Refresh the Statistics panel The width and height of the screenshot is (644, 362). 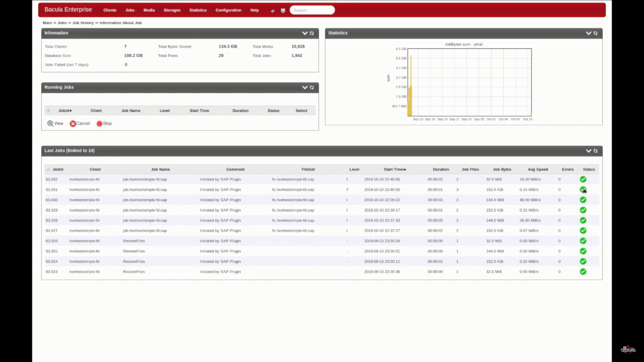point(596,33)
